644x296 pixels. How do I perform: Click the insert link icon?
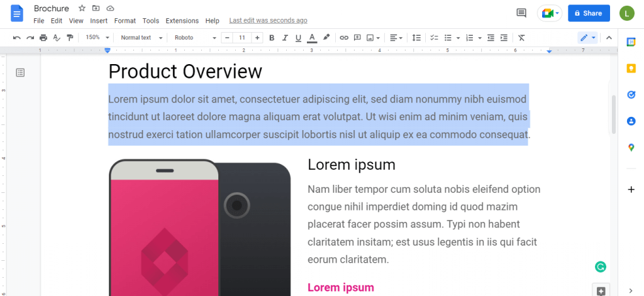click(x=344, y=38)
